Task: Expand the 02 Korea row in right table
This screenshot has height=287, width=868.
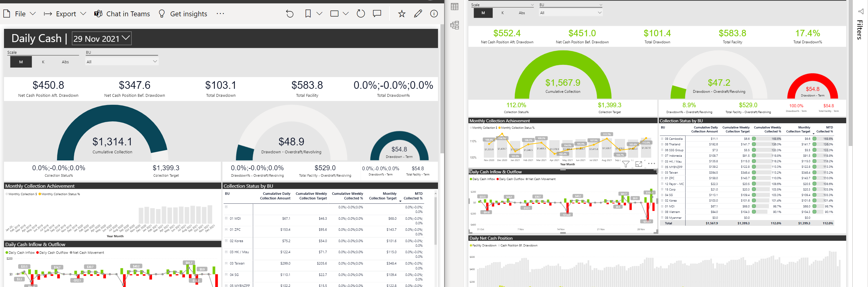Action: point(662,200)
